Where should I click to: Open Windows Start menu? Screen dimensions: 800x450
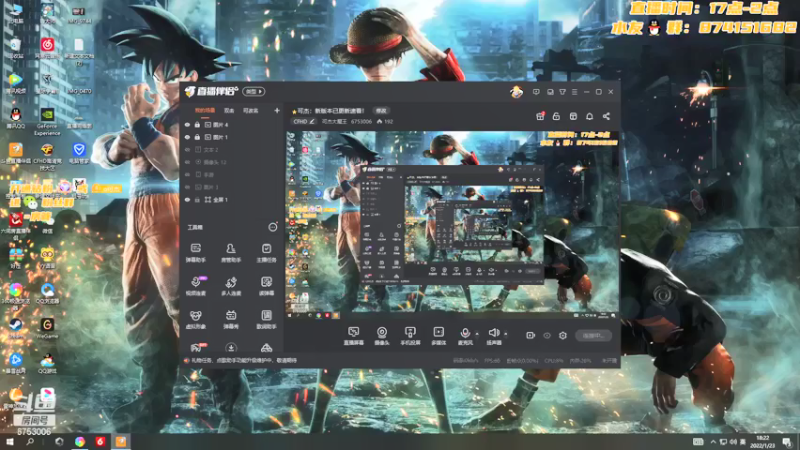pyautogui.click(x=9, y=442)
